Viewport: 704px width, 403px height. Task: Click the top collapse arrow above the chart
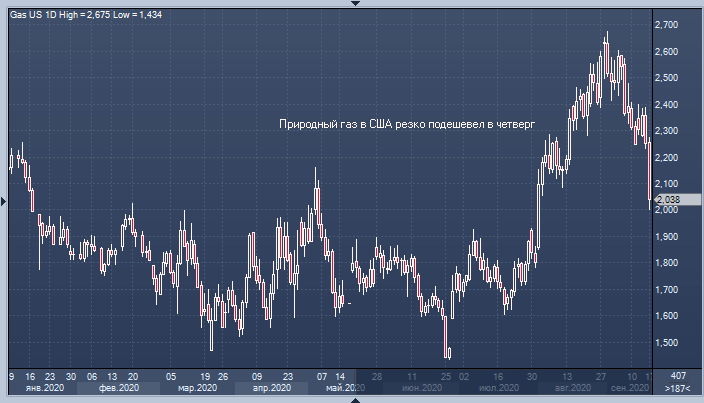coord(352,4)
